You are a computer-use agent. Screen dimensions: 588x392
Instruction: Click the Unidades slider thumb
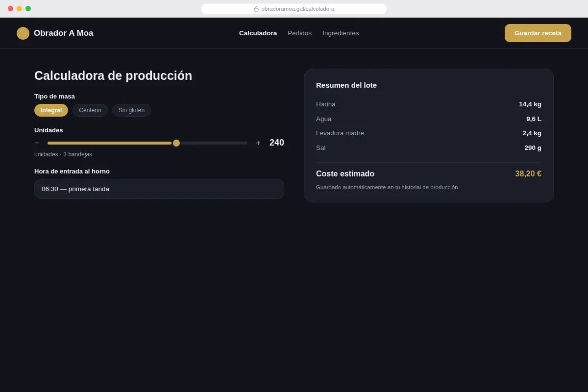(176, 143)
